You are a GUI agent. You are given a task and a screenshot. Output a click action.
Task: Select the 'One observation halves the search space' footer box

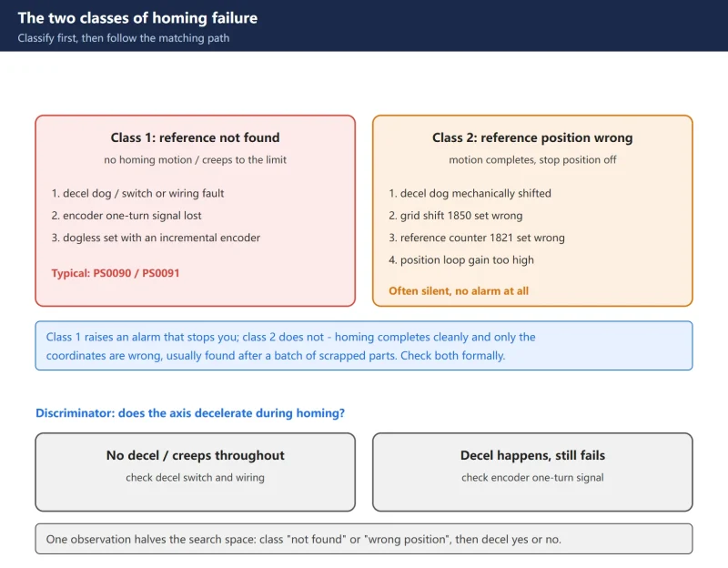pos(364,539)
